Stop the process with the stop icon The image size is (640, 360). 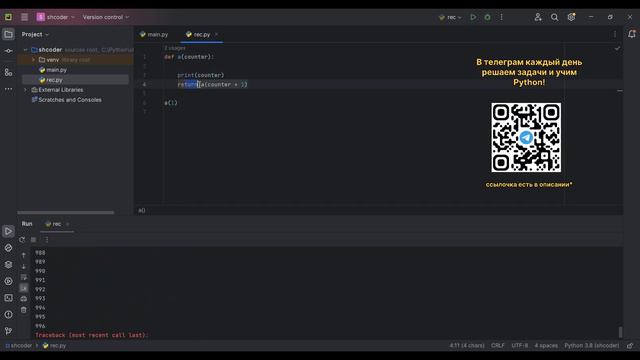coord(33,240)
